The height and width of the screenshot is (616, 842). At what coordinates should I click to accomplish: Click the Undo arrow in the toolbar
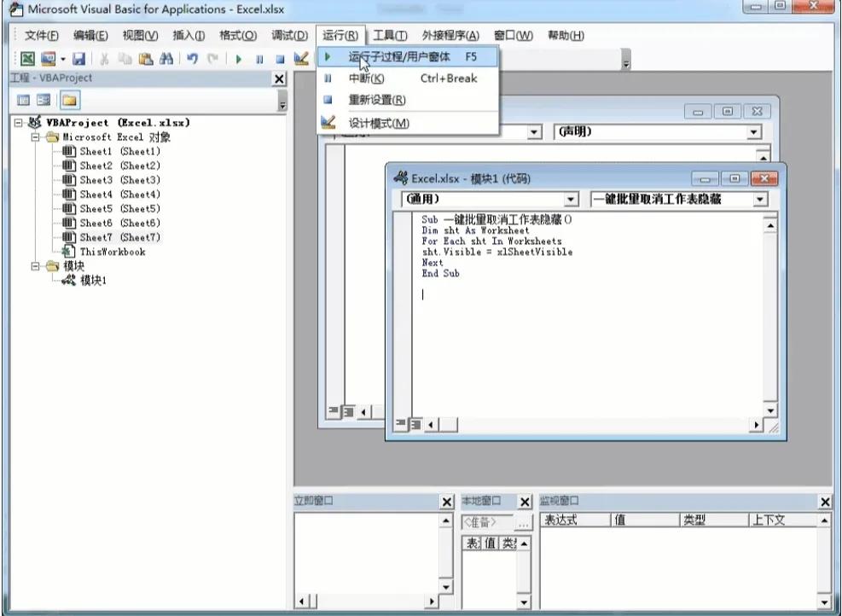(x=192, y=59)
